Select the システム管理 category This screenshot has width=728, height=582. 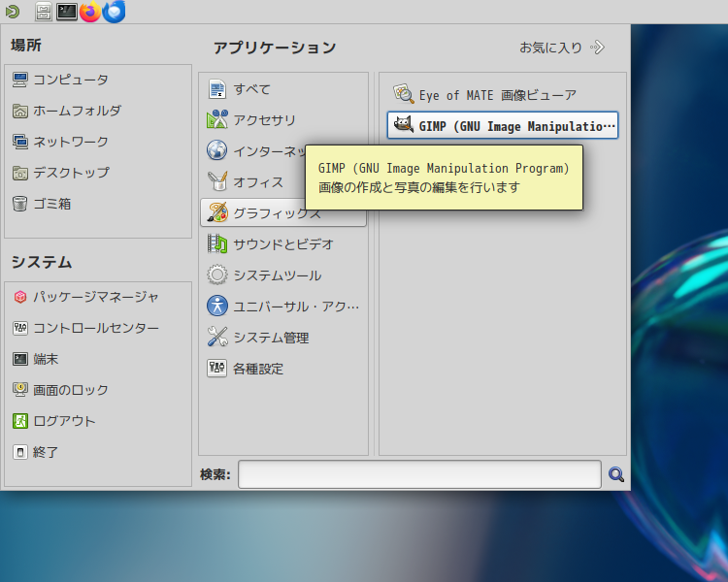(x=283, y=337)
